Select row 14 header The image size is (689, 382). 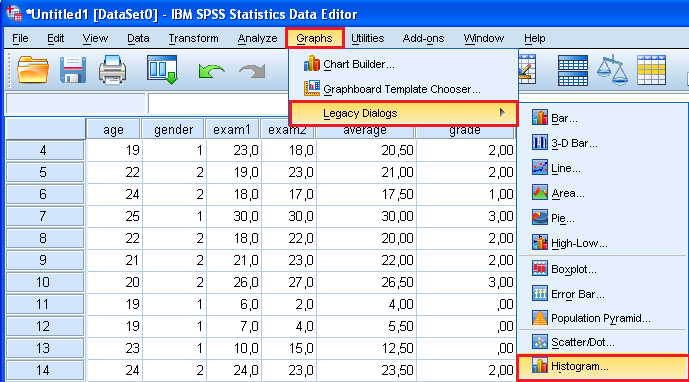[x=45, y=370]
